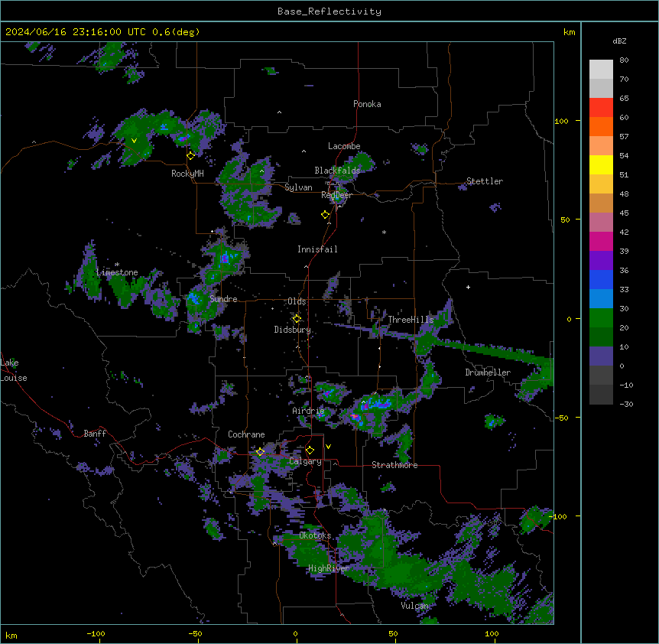Click the Drumheller city label
Image resolution: width=659 pixels, height=644 pixels.
(488, 372)
